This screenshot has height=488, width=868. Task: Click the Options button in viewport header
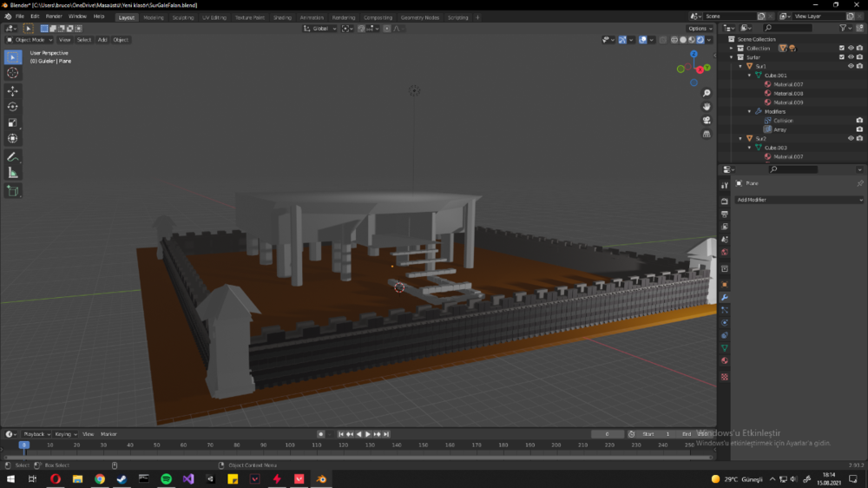[x=700, y=29]
